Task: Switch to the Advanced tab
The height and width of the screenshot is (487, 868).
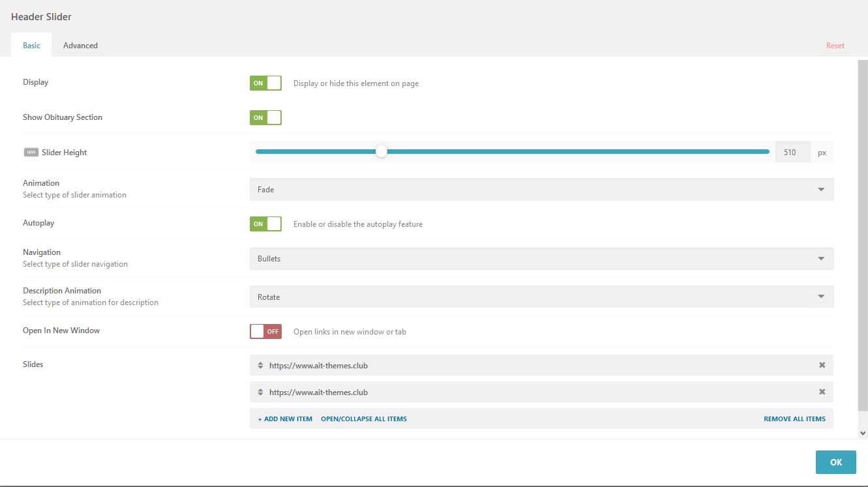Action: pos(80,45)
